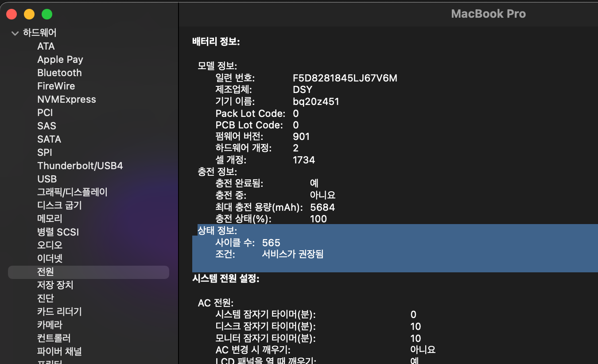The image size is (598, 364).
Task: Collapse the 하드웨어 section disclosure triangle
Action: pyautogui.click(x=15, y=33)
